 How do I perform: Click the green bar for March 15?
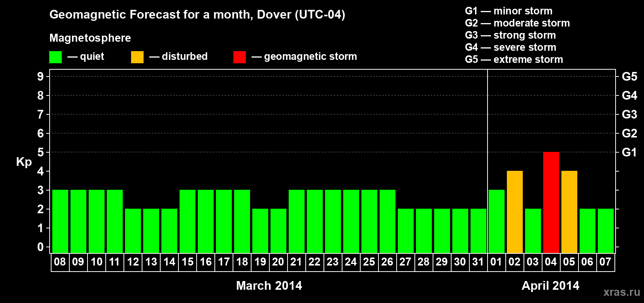[x=188, y=221]
